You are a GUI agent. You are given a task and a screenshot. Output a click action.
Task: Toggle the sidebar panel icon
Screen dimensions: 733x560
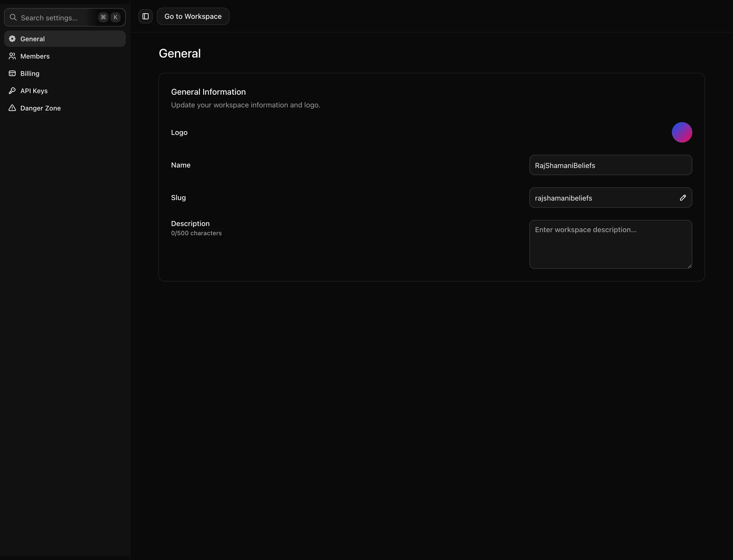click(145, 16)
